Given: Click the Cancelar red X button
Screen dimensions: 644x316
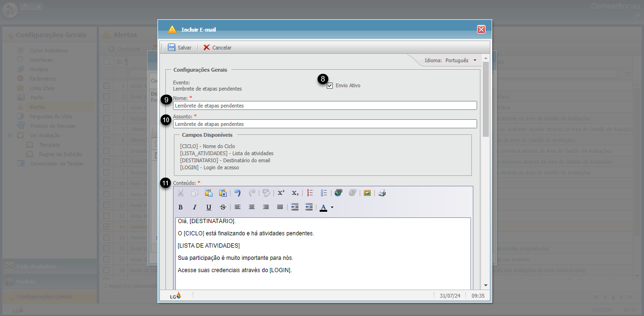Looking at the screenshot, I should (x=206, y=48).
